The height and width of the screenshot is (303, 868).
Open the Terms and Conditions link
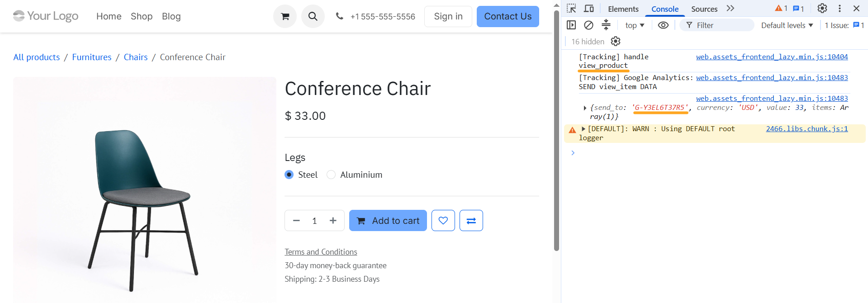pyautogui.click(x=321, y=252)
